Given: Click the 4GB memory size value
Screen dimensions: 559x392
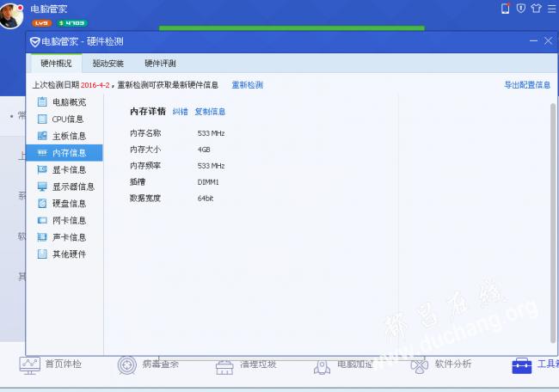Looking at the screenshot, I should tap(204, 150).
